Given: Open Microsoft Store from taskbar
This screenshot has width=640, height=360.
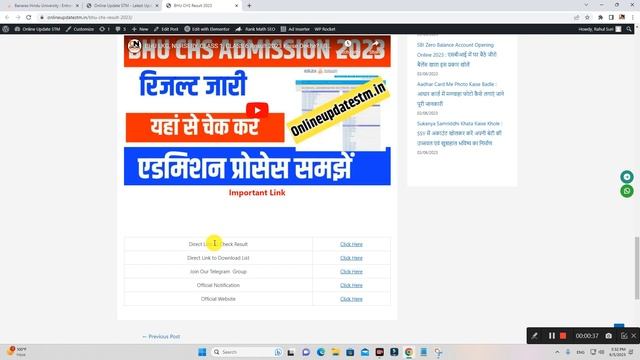Looking at the screenshot, I should tap(350, 352).
